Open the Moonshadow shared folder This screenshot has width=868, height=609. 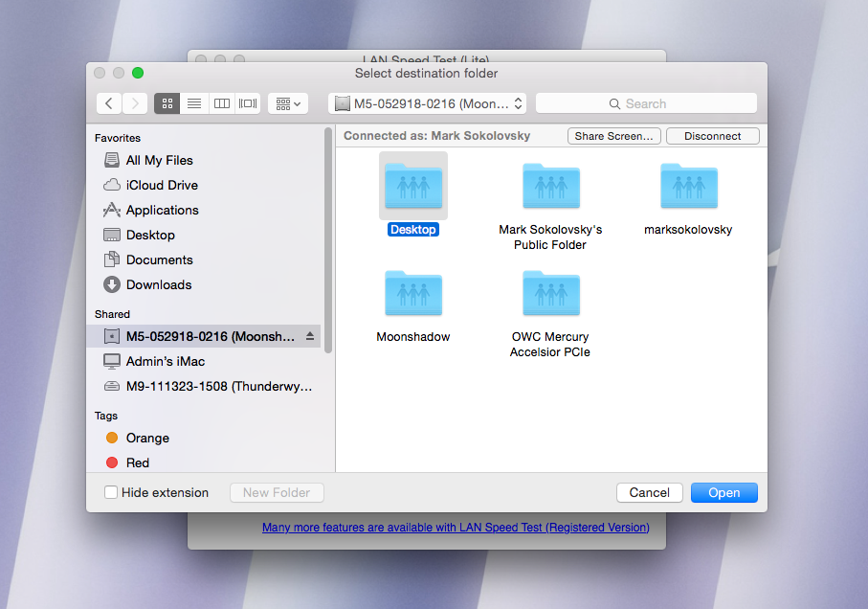[x=412, y=296]
